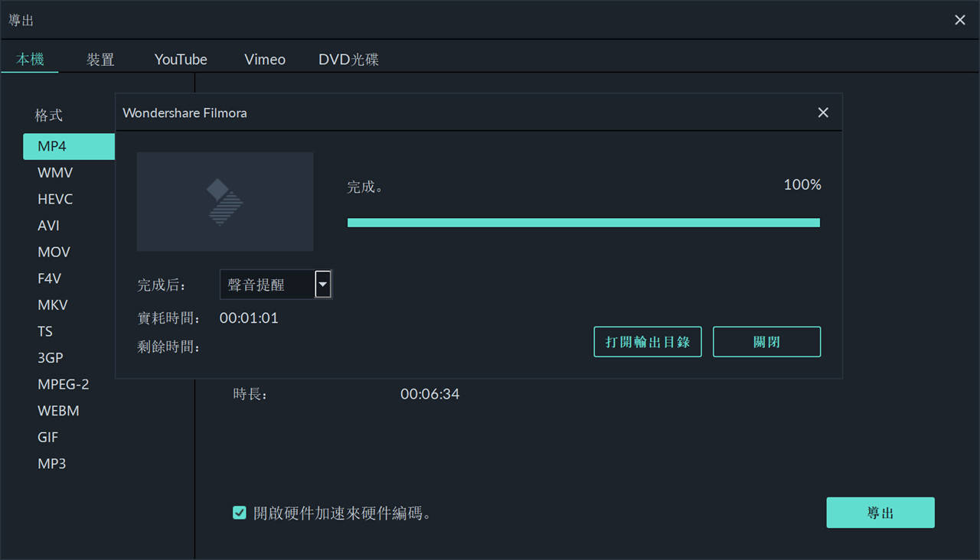Select MPEG-2 format
This screenshot has width=980, height=560.
pos(64,384)
